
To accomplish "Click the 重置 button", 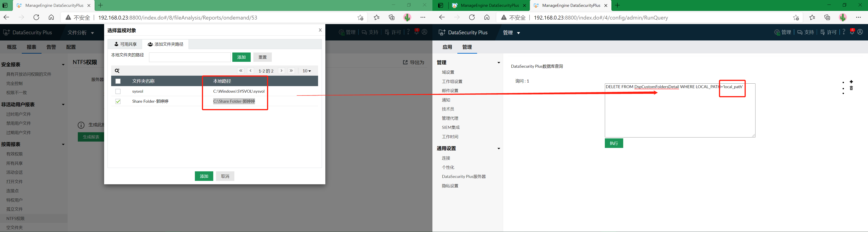I will (262, 57).
